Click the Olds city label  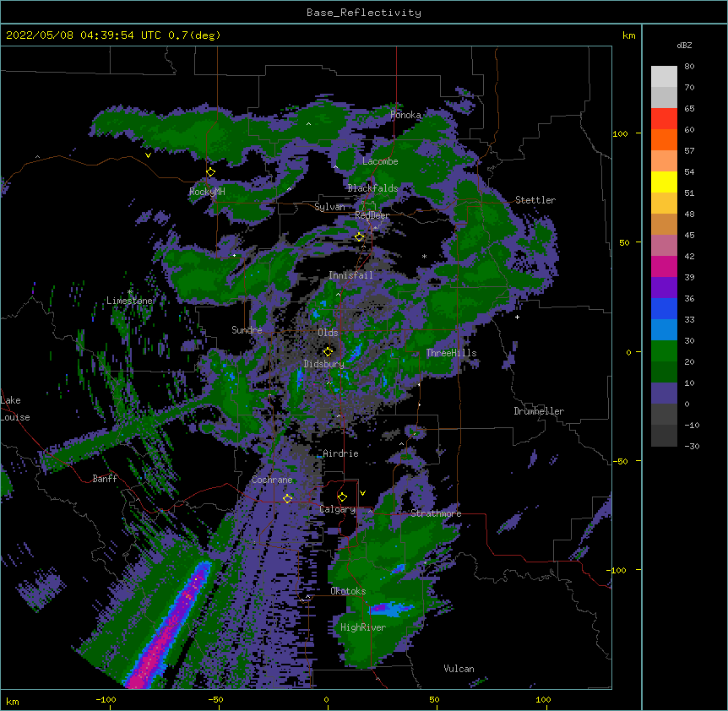click(x=328, y=333)
